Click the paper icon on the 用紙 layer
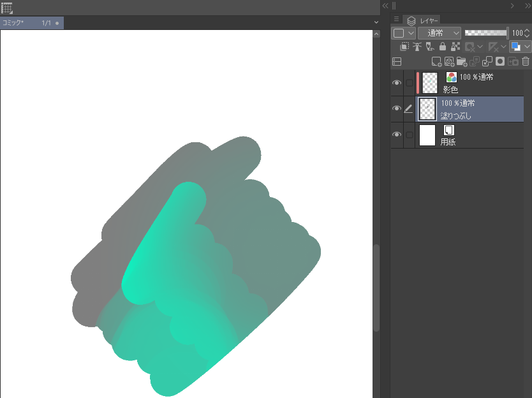This screenshot has width=532, height=398. (449, 130)
